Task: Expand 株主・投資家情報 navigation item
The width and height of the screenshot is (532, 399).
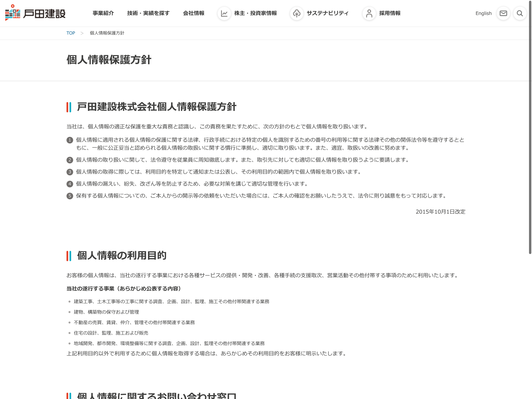Action: pos(255,13)
